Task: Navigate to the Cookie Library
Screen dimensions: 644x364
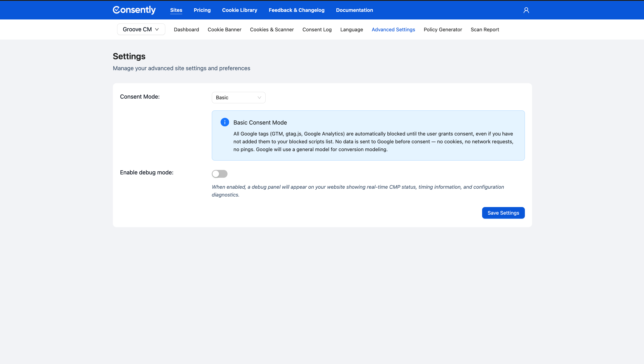Action: tap(240, 10)
